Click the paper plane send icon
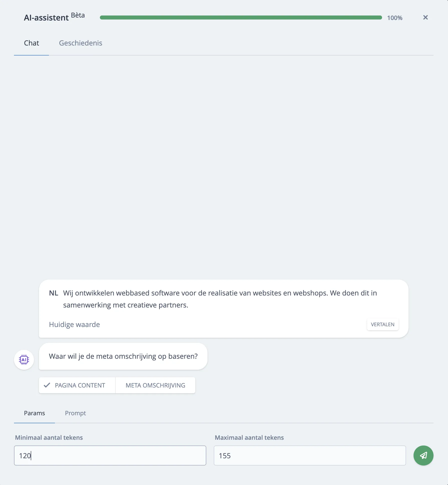The width and height of the screenshot is (448, 485). click(x=423, y=455)
